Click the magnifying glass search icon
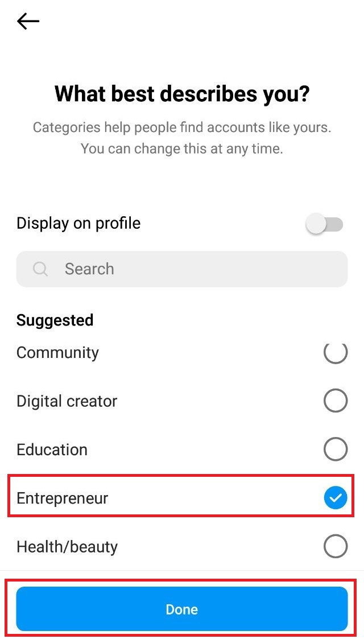The image size is (364, 639). click(x=40, y=269)
